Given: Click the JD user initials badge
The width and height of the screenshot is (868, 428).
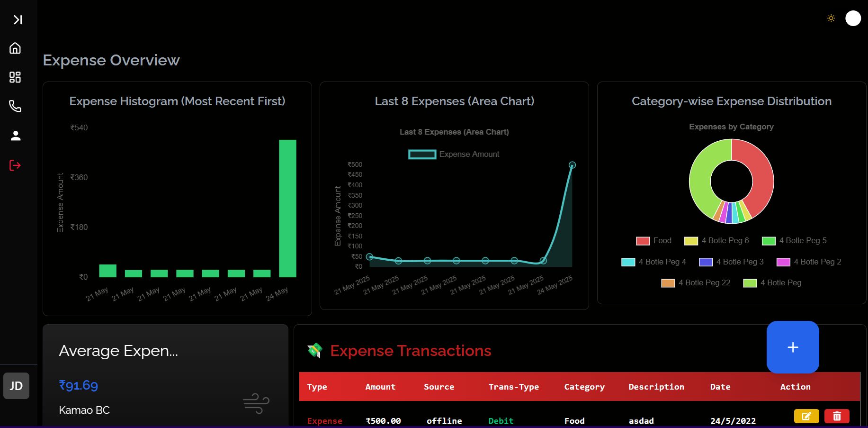Looking at the screenshot, I should click(x=16, y=386).
